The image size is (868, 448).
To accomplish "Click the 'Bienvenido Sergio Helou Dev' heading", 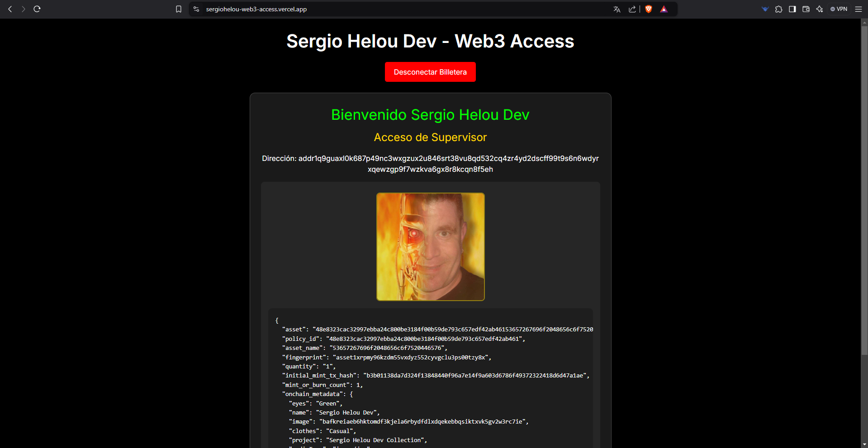I will click(430, 115).
